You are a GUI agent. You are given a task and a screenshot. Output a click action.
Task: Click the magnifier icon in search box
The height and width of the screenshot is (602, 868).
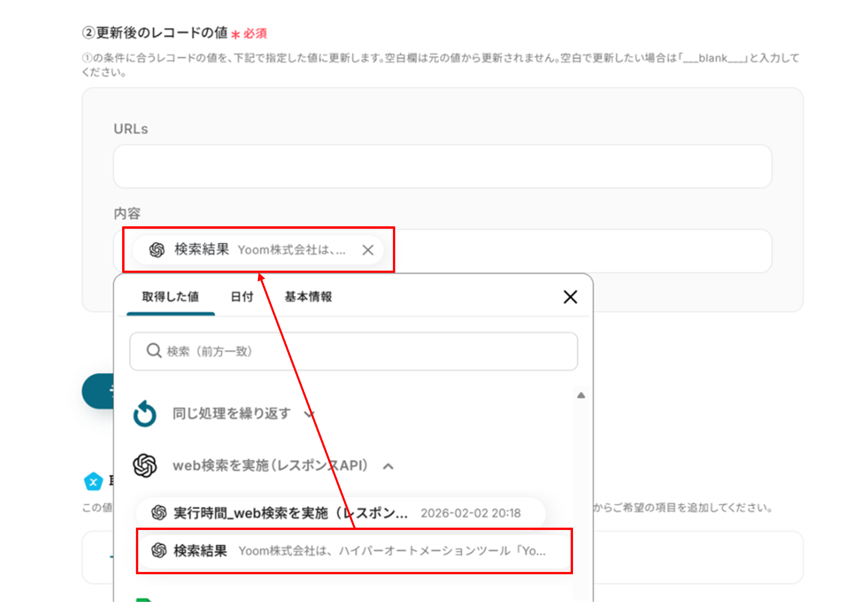pyautogui.click(x=153, y=351)
